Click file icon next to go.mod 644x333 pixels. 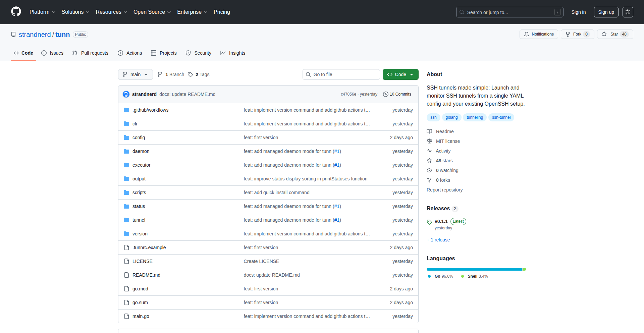click(x=126, y=289)
